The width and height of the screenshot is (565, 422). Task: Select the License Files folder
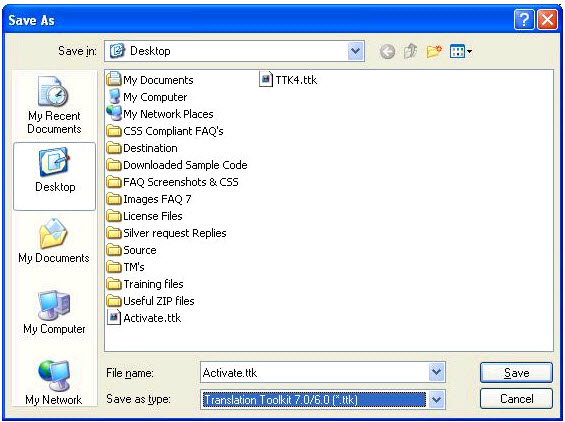[145, 216]
